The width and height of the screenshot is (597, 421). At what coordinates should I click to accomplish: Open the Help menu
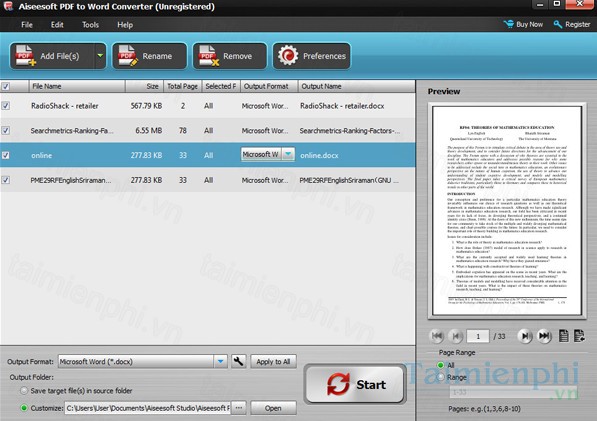[125, 25]
